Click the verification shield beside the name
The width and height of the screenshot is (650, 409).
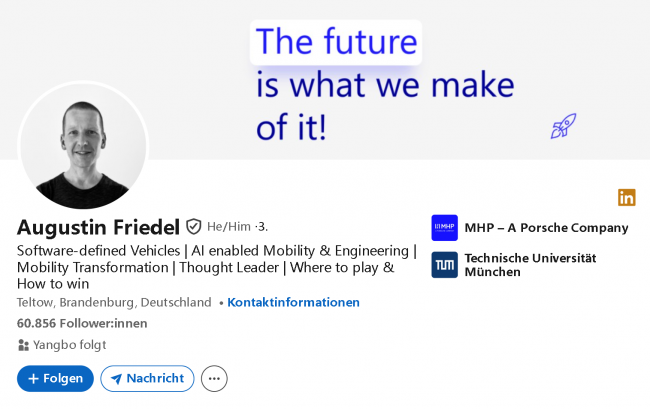[194, 227]
